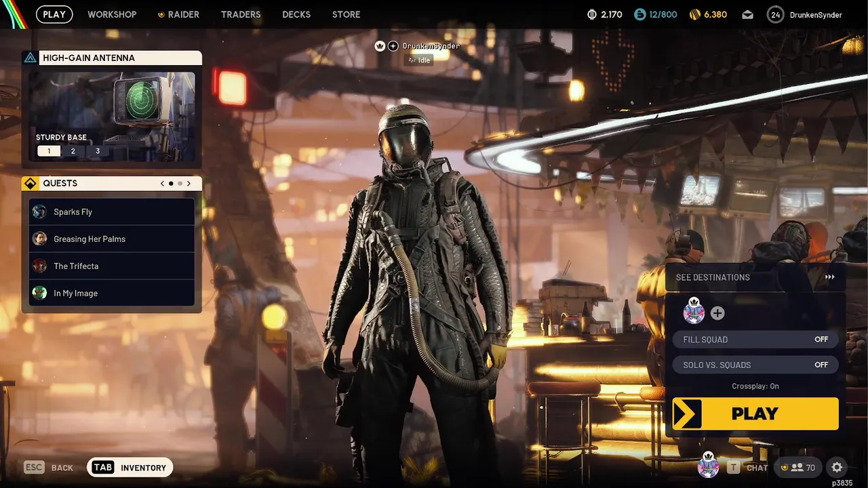Open Inventory with the Tab button
The width and height of the screenshot is (868, 488).
click(130, 467)
